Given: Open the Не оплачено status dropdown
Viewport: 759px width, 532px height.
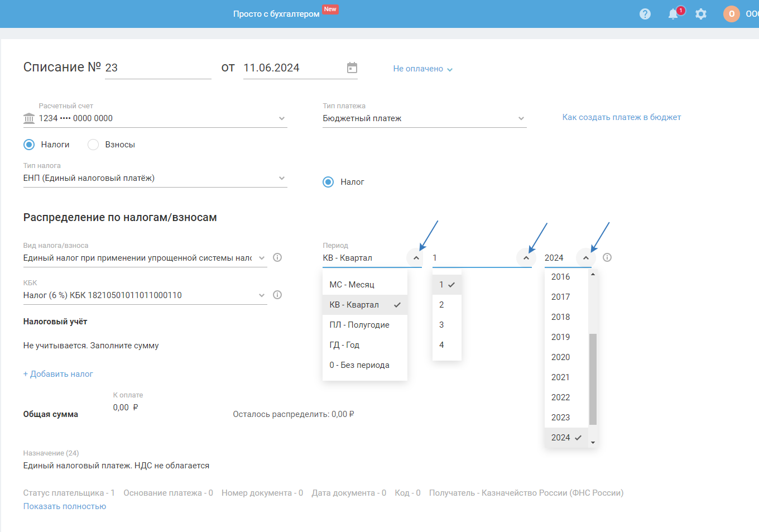Looking at the screenshot, I should (422, 69).
